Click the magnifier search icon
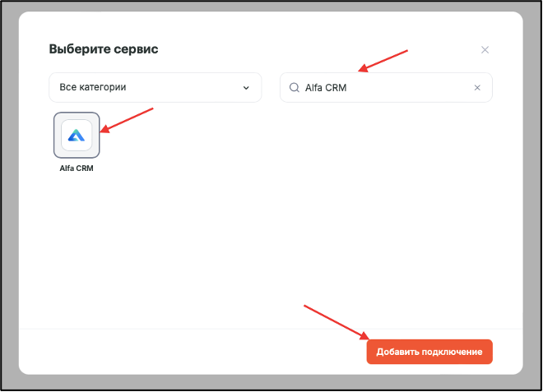The width and height of the screenshot is (543, 392). [x=295, y=88]
